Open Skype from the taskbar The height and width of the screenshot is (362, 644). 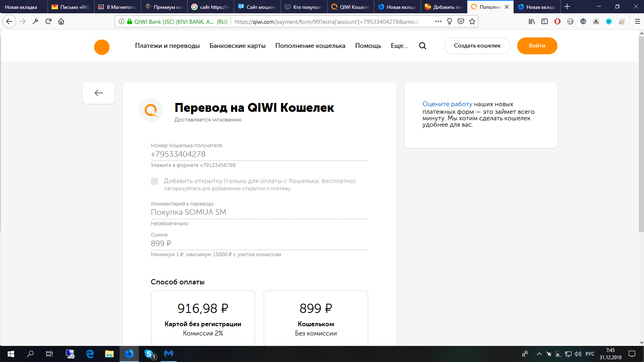[149, 354]
